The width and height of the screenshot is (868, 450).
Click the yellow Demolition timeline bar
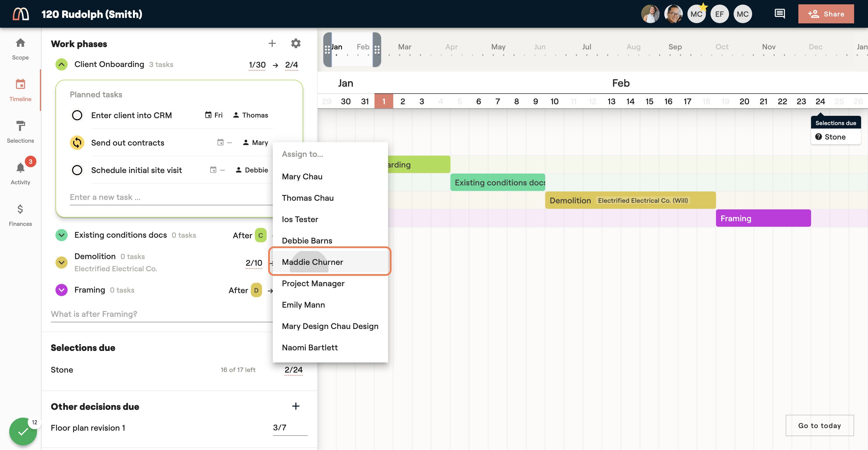630,200
